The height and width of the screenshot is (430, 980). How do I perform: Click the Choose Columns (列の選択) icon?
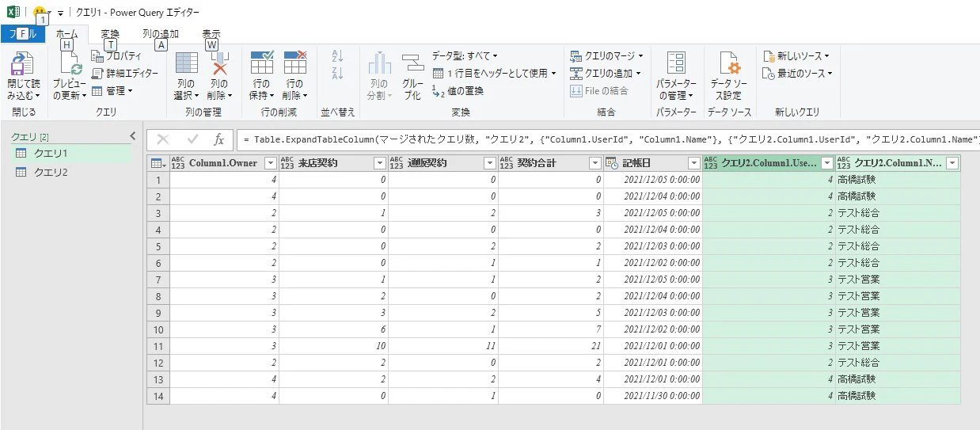coord(186,64)
